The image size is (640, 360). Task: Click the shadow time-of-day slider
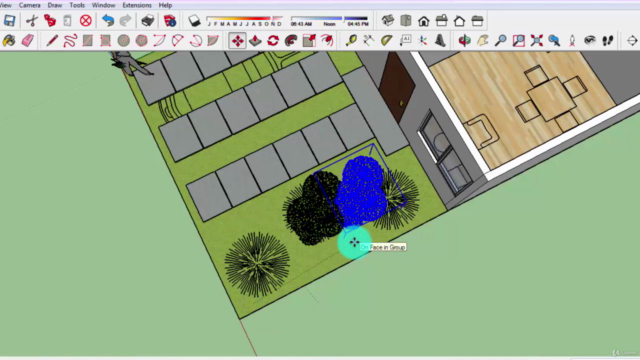[x=329, y=18]
